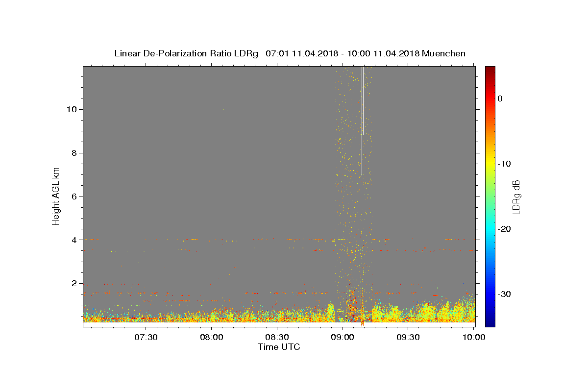Click the 08:00 time tick label
588x392 pixels.
click(x=212, y=337)
